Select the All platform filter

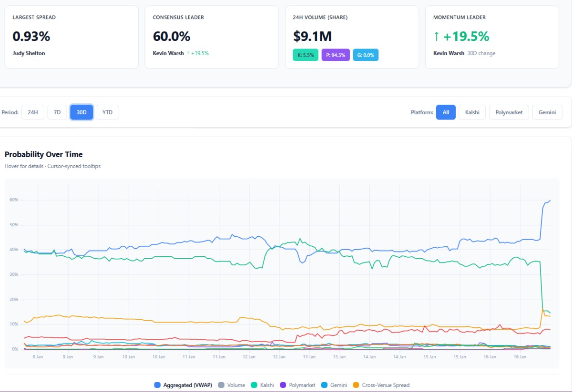point(446,112)
